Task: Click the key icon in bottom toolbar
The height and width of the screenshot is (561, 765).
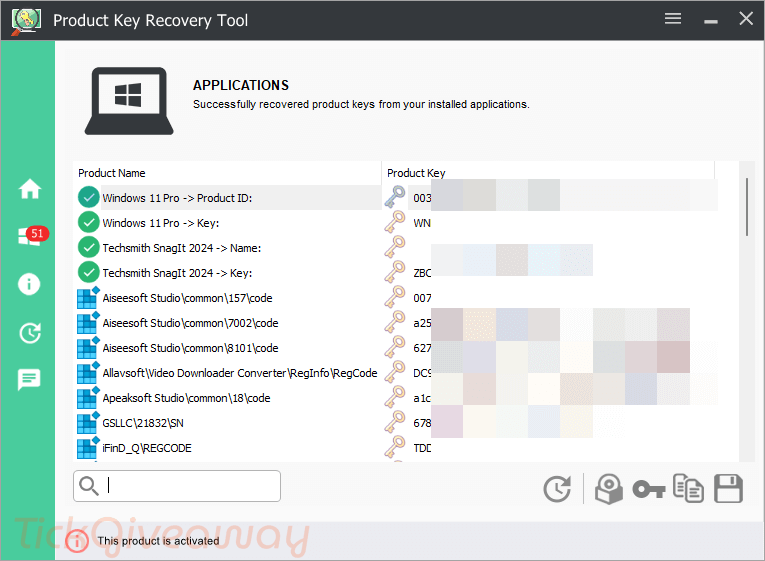Action: [x=649, y=489]
